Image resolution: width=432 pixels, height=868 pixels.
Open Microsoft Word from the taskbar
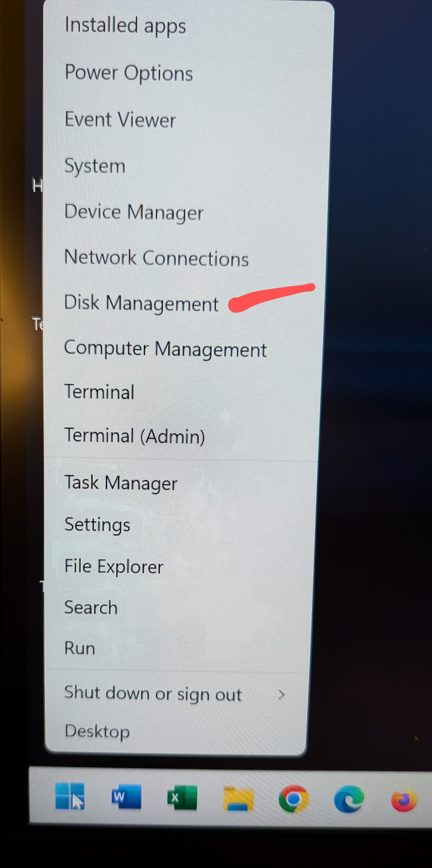click(x=126, y=797)
